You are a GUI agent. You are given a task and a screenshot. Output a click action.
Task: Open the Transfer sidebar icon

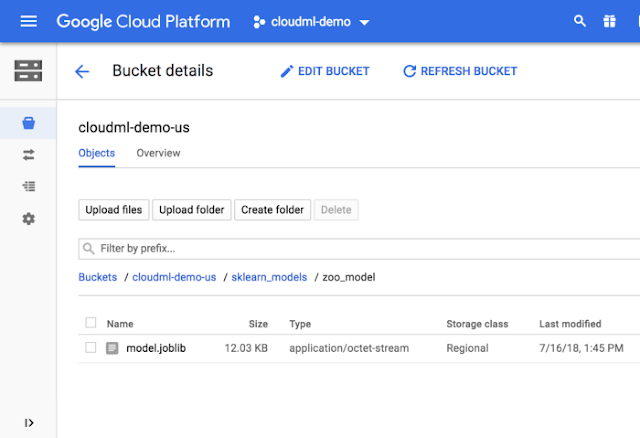point(28,155)
